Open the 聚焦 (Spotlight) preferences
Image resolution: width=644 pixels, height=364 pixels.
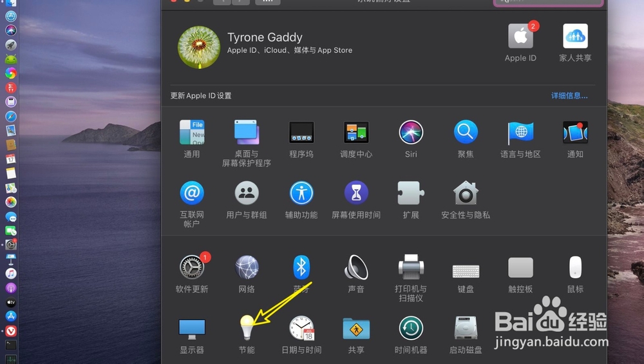(466, 132)
